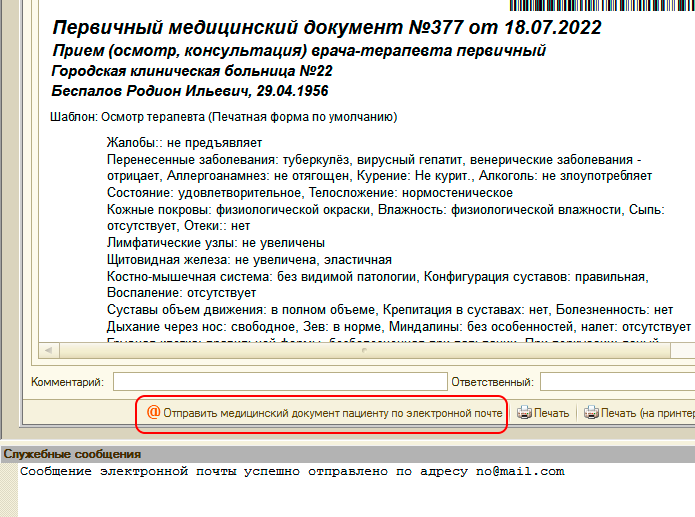This screenshot has height=517, width=695.
Task: Click the document's horizontal scrollbar
Action: [x=350, y=351]
